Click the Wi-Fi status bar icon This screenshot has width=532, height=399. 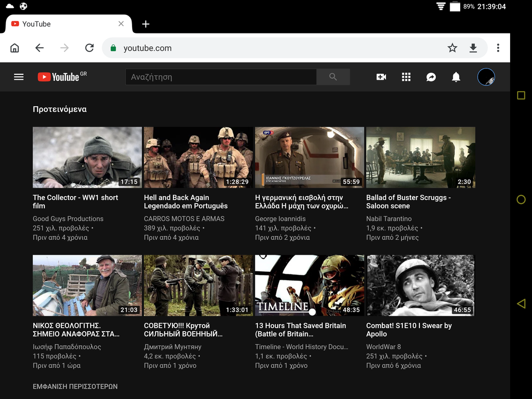(x=441, y=6)
